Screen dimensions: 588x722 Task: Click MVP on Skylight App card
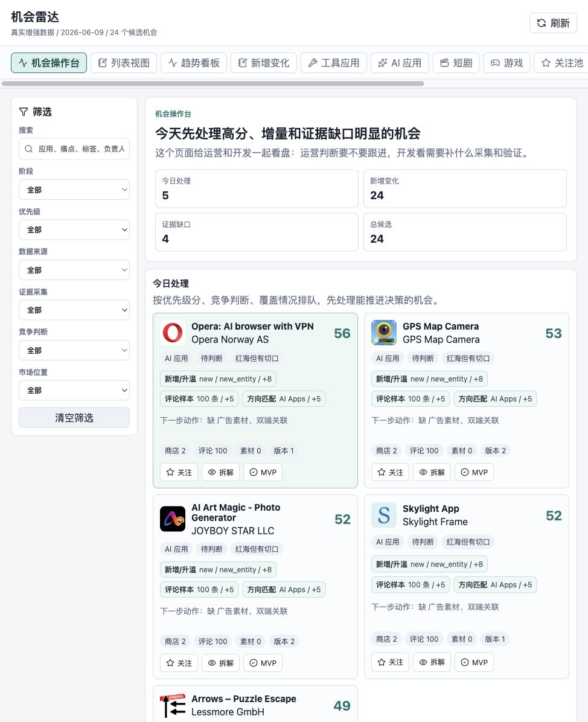(475, 662)
